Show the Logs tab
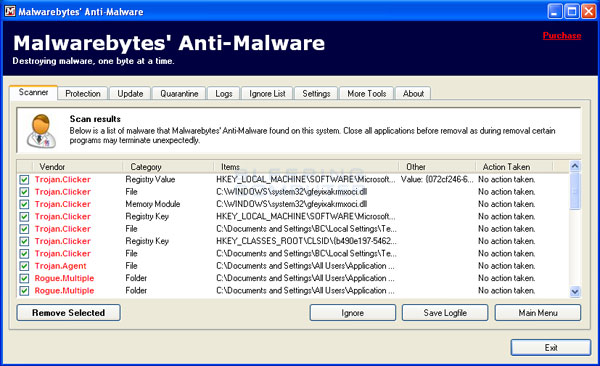Screen dimensions: 600x366 click(x=223, y=94)
